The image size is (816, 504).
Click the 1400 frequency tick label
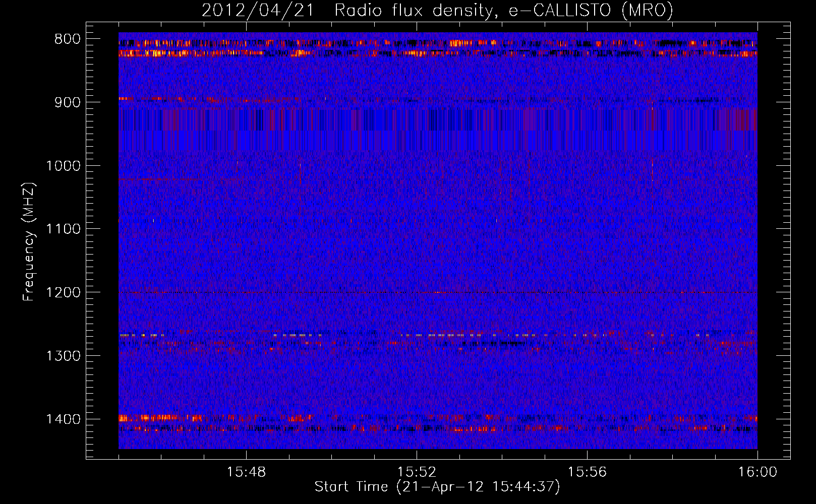tap(63, 419)
